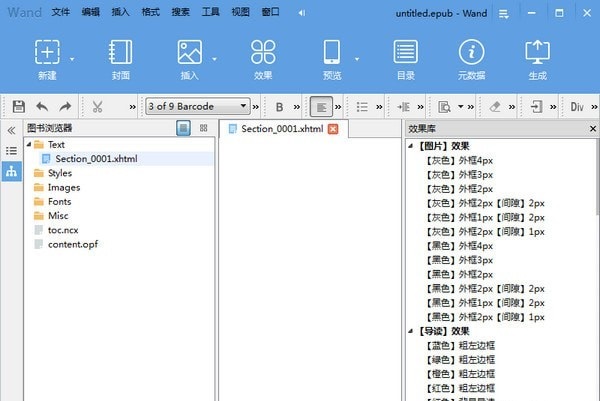The height and width of the screenshot is (401, 600).
Task: Click the find/search document icon
Action: [x=444, y=107]
